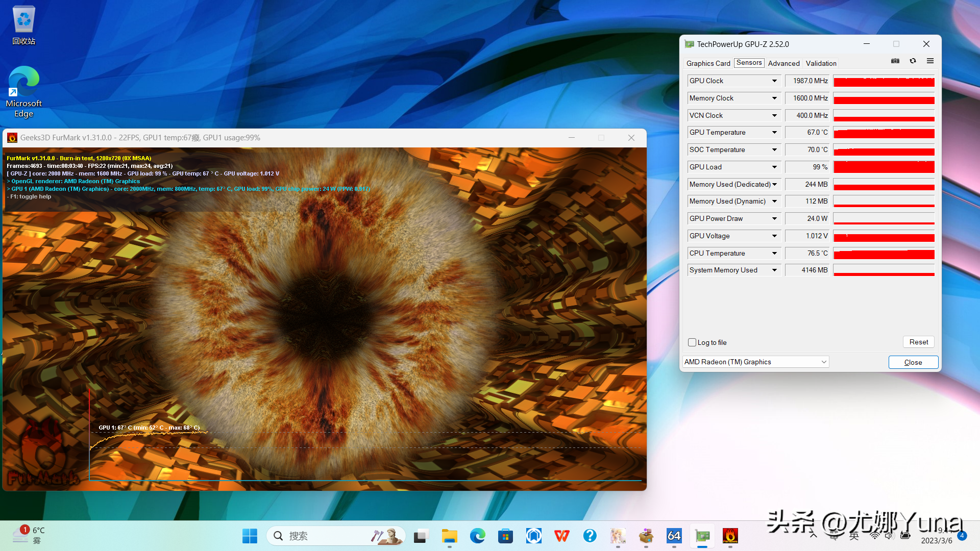Open the Windows Start menu
This screenshot has width=980, height=551.
coord(250,536)
